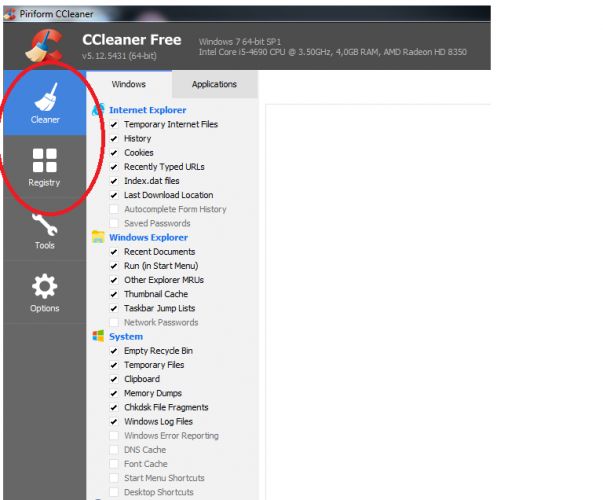Uncheck Taskbar Jump Lists

click(x=114, y=308)
